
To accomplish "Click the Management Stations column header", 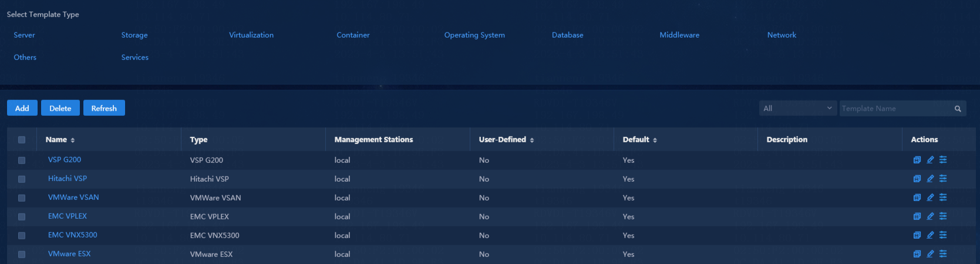I will pyautogui.click(x=373, y=140).
